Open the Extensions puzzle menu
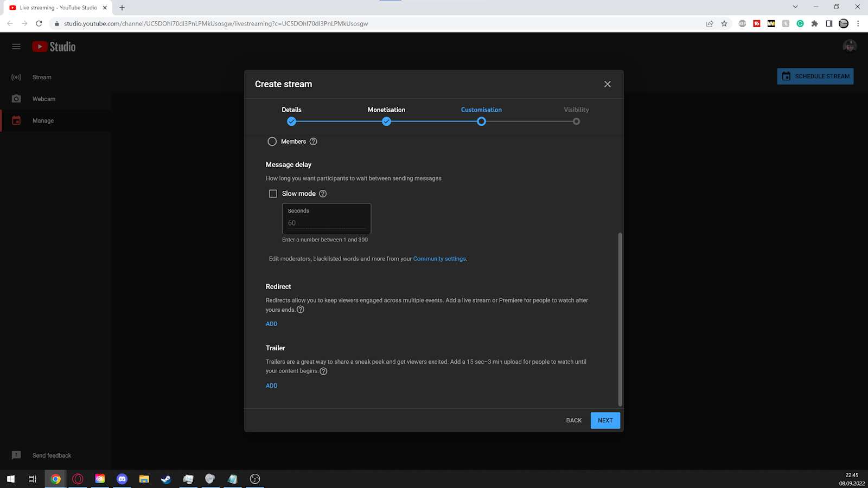Viewport: 868px width, 488px height. click(x=814, y=23)
